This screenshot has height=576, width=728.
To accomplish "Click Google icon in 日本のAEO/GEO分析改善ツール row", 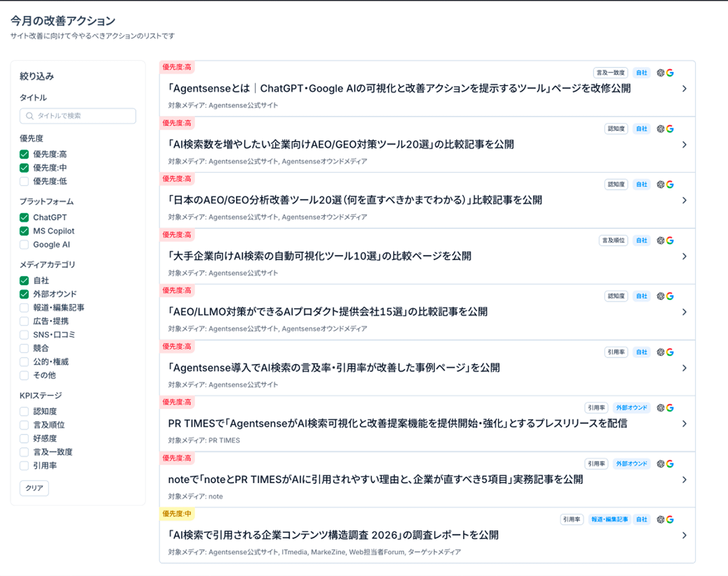I will tap(670, 184).
